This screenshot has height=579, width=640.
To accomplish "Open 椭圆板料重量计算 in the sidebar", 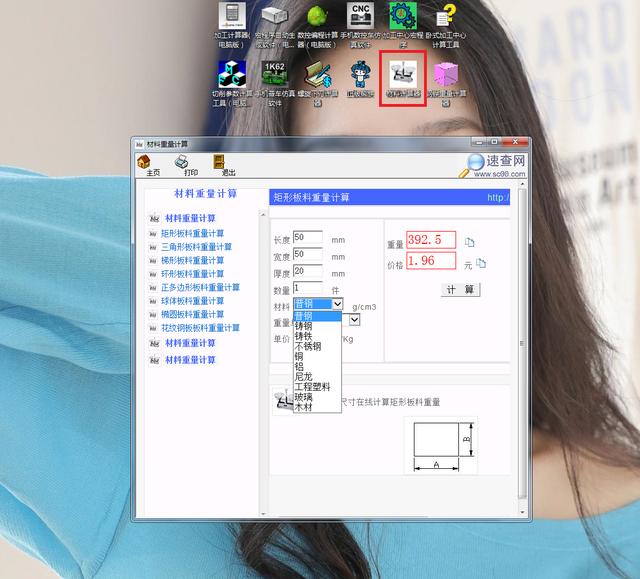I will [x=192, y=314].
